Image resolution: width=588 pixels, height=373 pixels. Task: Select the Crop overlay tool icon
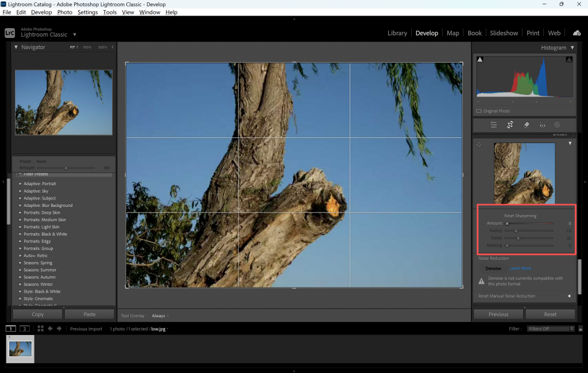510,125
